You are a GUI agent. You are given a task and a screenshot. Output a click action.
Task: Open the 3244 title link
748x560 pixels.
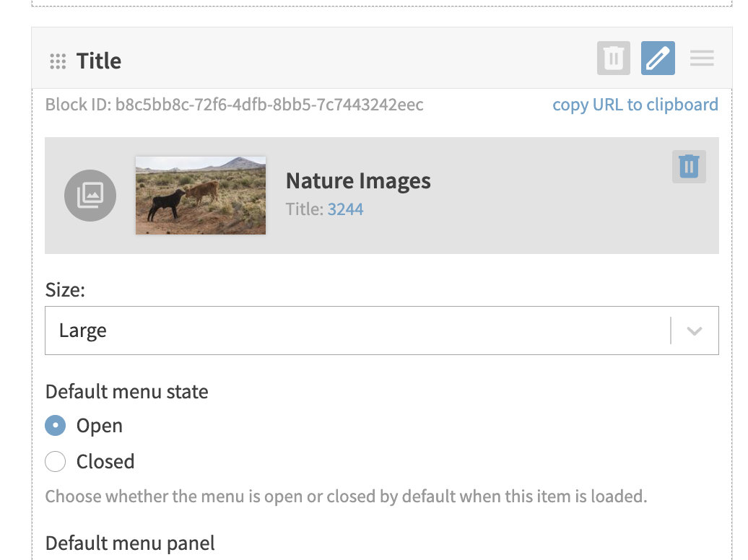tap(345, 209)
